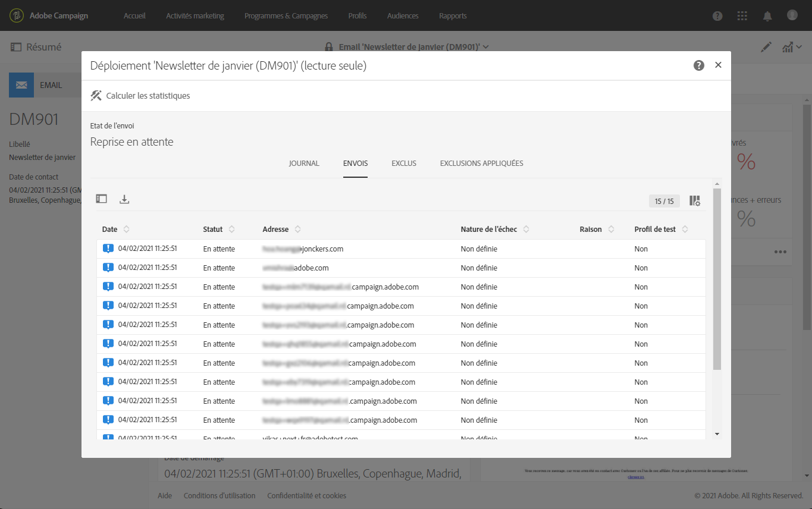Open the Aide footer link
Screen dimensions: 812x509
pyautogui.click(x=165, y=496)
